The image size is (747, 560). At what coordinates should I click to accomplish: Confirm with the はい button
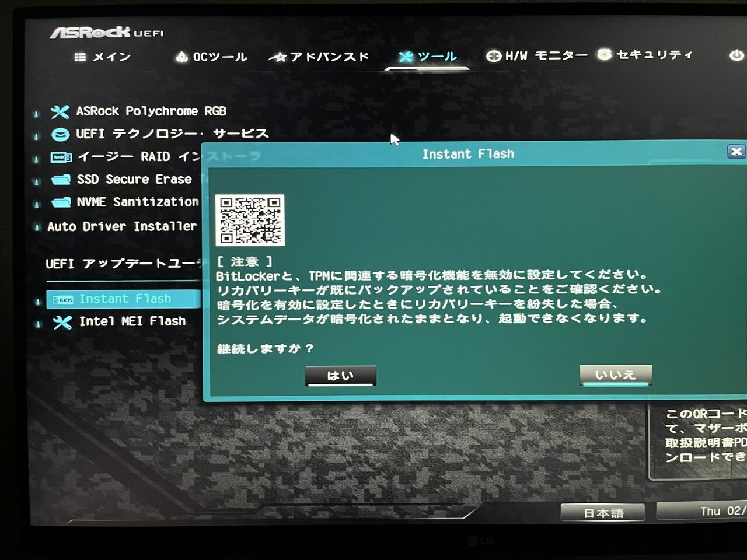click(x=340, y=376)
